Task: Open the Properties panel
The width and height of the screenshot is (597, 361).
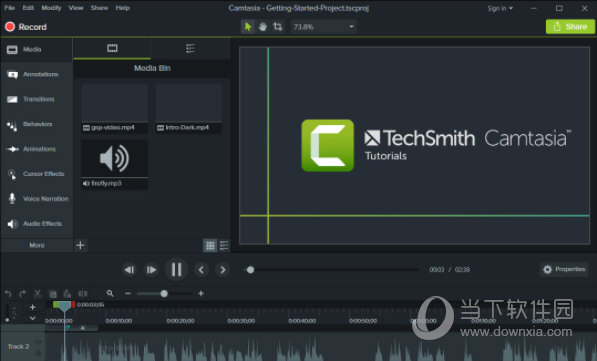Action: (565, 269)
